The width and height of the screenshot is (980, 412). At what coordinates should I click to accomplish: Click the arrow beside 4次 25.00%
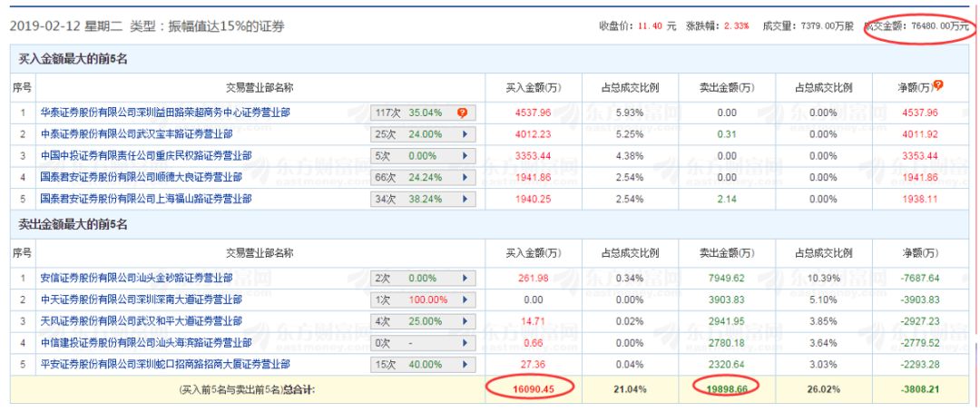[465, 321]
